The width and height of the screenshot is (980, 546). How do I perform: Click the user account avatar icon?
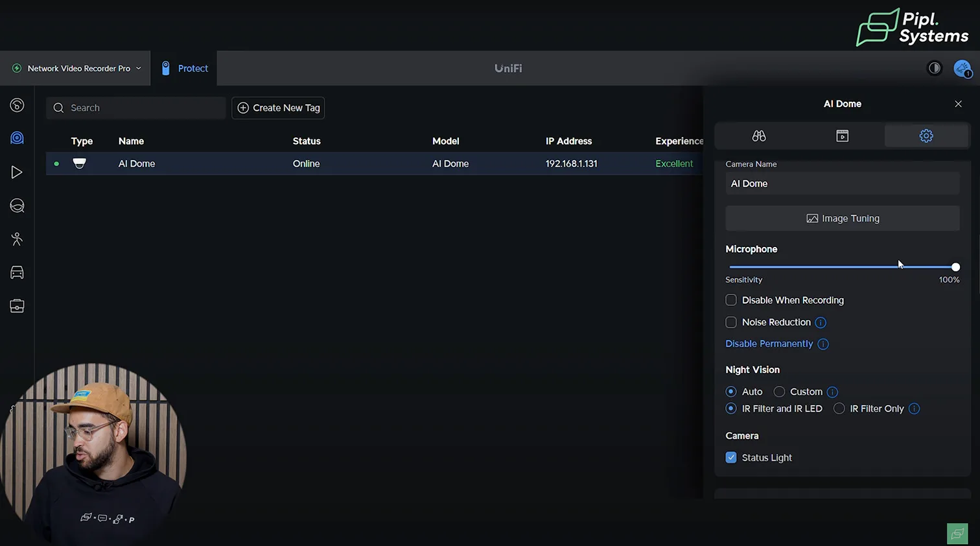[962, 68]
